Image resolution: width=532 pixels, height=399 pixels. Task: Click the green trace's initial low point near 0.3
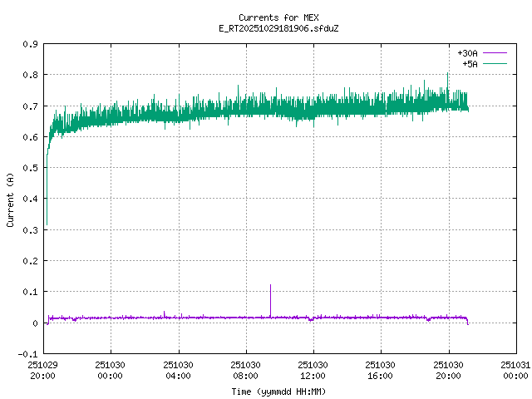point(47,223)
